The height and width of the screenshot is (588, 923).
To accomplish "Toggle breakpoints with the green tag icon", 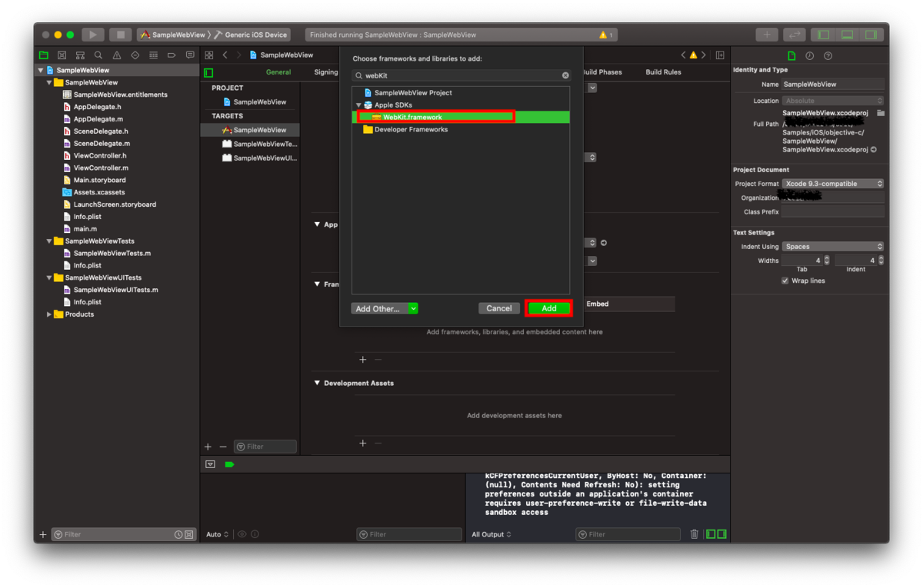I will [x=229, y=464].
